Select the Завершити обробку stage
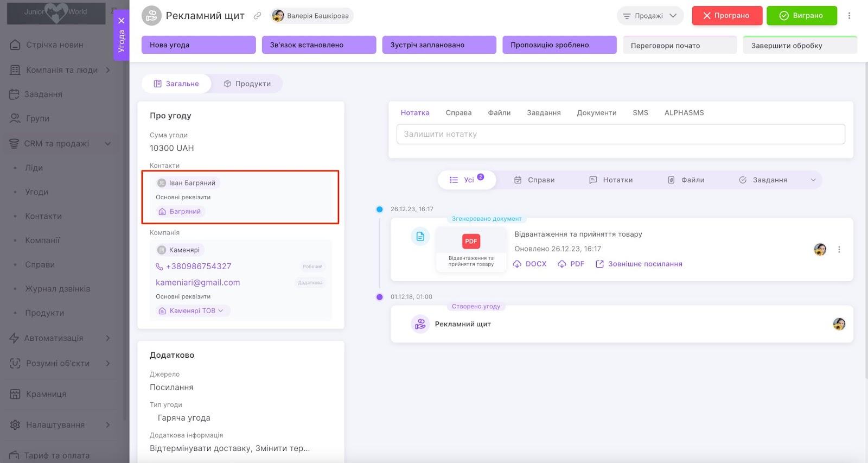868x463 pixels. point(800,46)
